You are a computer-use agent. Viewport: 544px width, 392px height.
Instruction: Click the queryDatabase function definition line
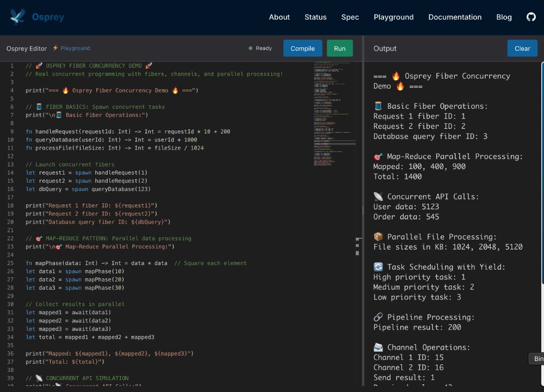(x=112, y=140)
